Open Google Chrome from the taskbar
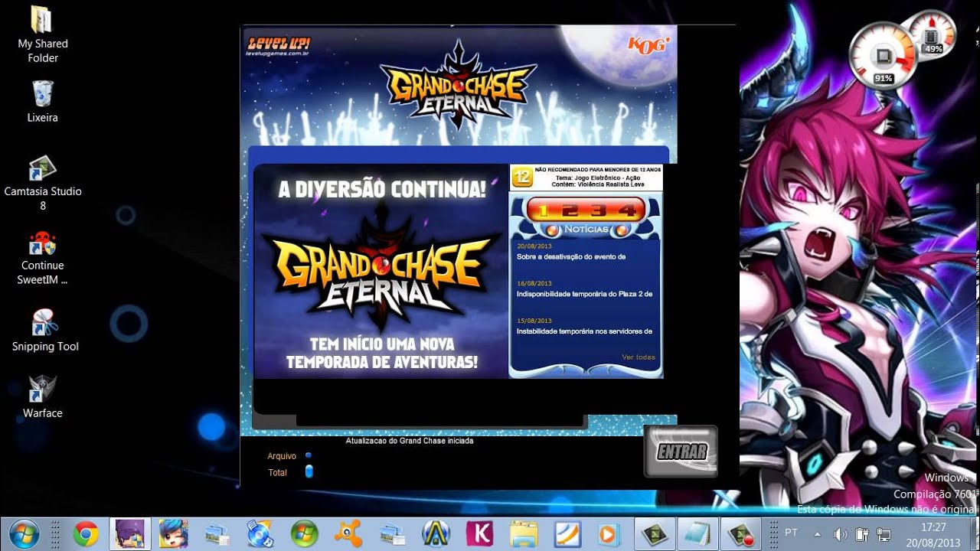Image resolution: width=980 pixels, height=551 pixels. pos(86,533)
